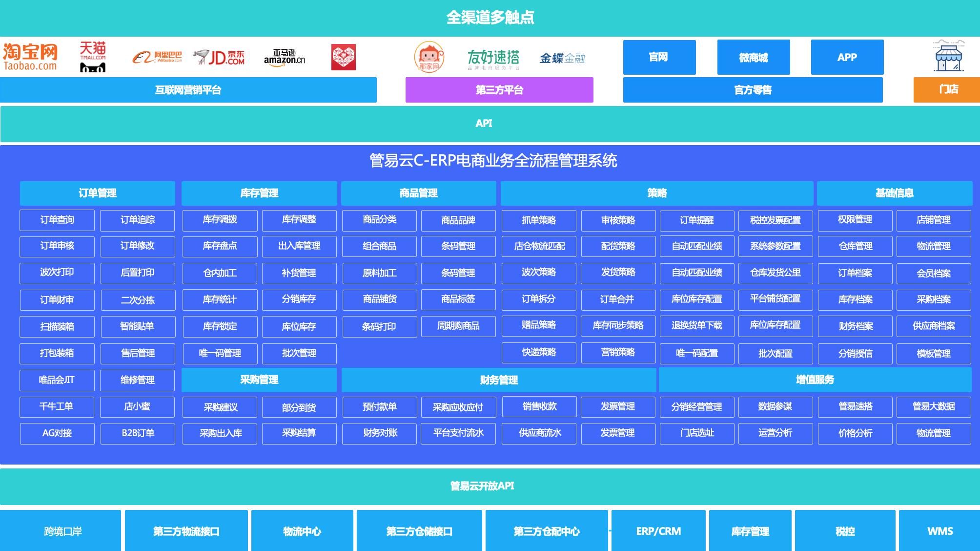Open the 官网 button

coord(659,57)
